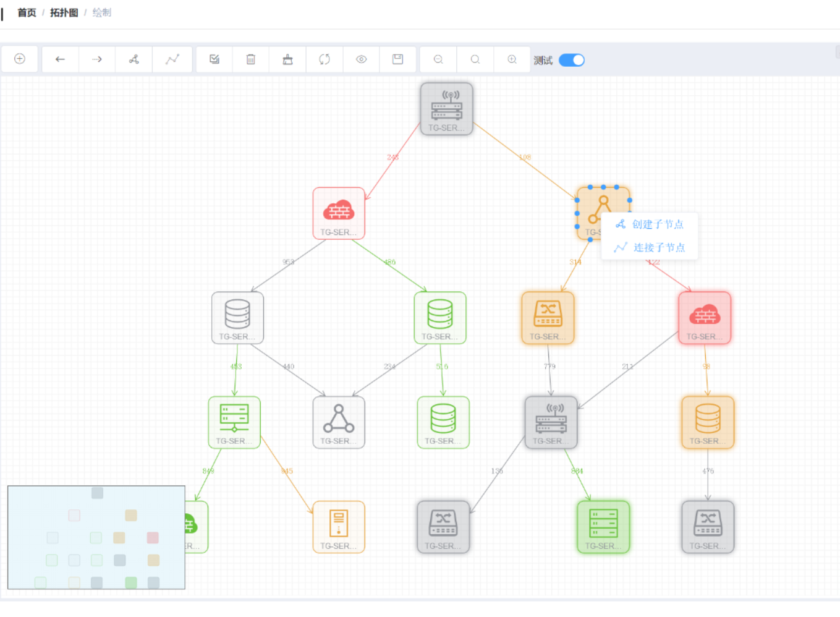Open 拓扑图 breadcrumb link

point(64,12)
